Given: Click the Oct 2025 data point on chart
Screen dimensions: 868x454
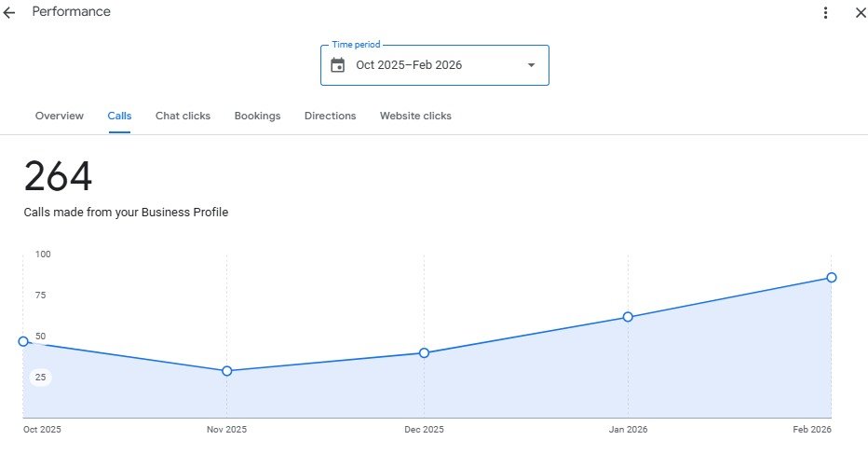Looking at the screenshot, I should click(23, 341).
